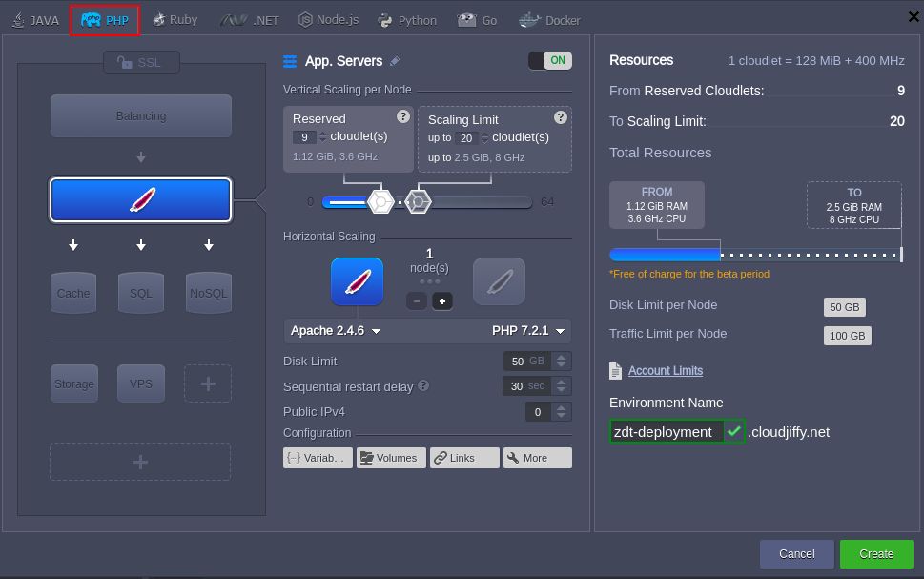Adjust Disk Limit spinner arrows
This screenshot has width=924, height=579.
pyautogui.click(x=561, y=361)
